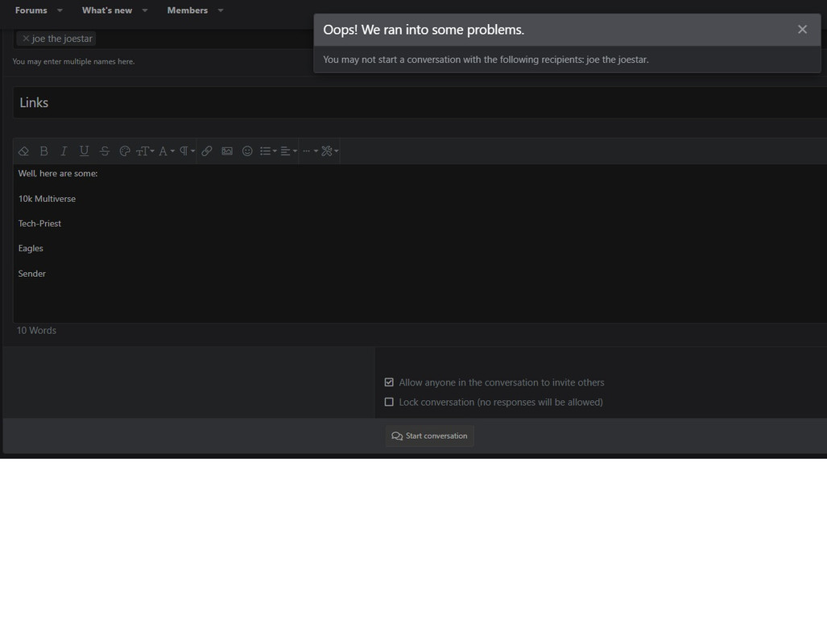Image resolution: width=827 pixels, height=644 pixels.
Task: Click 'You may enter multiple names here' hint
Action: click(x=73, y=62)
